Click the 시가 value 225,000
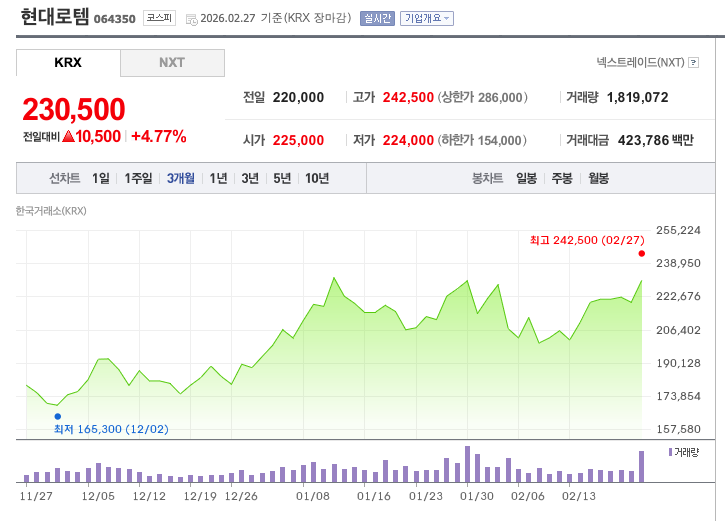The image size is (725, 521). tap(298, 140)
